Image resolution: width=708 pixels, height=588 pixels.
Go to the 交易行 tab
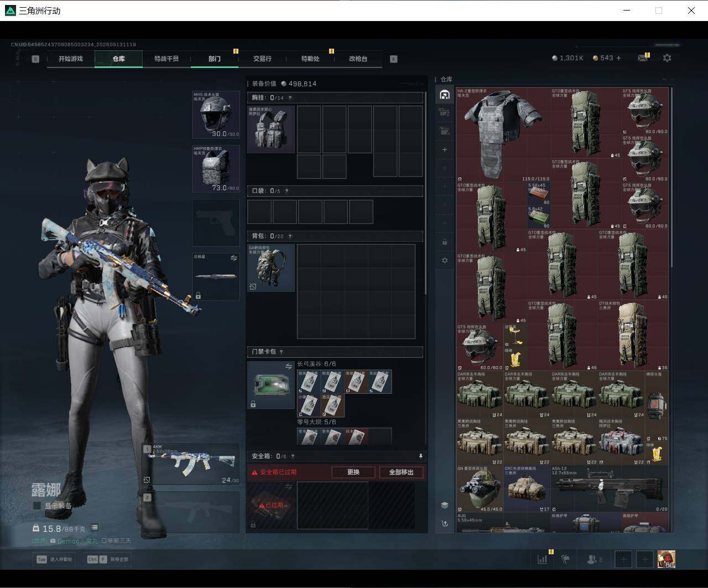[x=262, y=59]
